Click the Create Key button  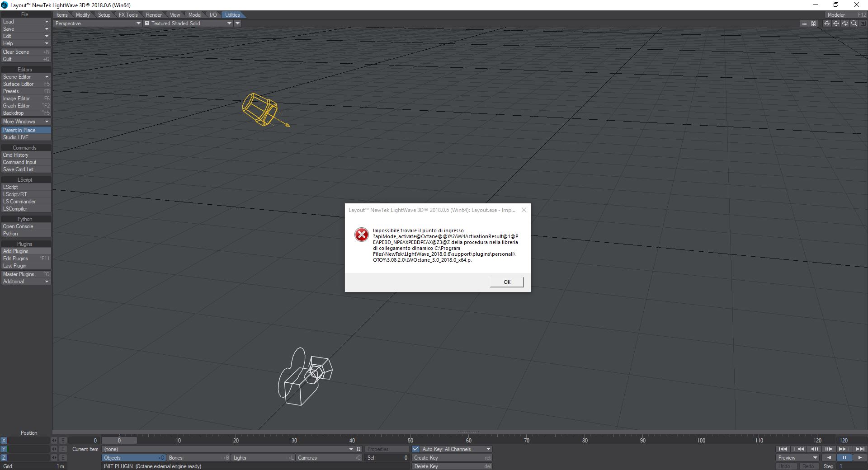point(452,458)
